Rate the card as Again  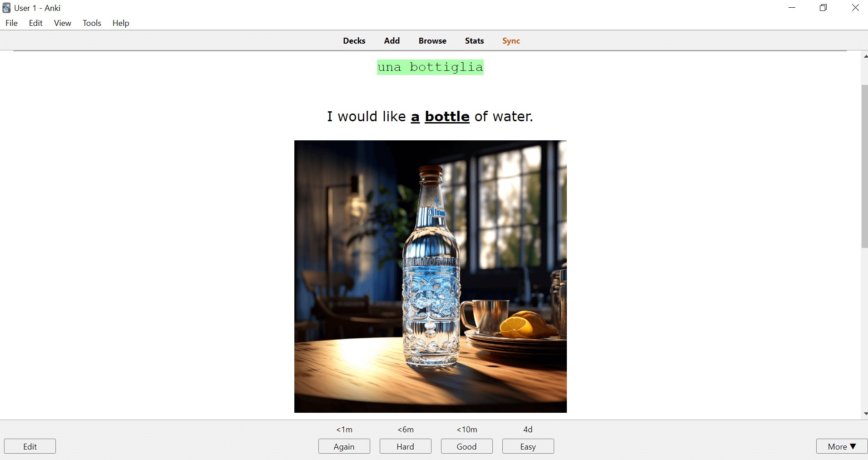point(344,446)
